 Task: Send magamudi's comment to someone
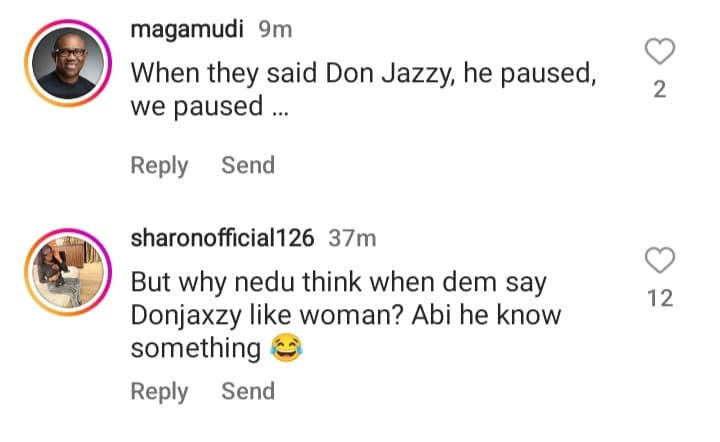pyautogui.click(x=248, y=165)
